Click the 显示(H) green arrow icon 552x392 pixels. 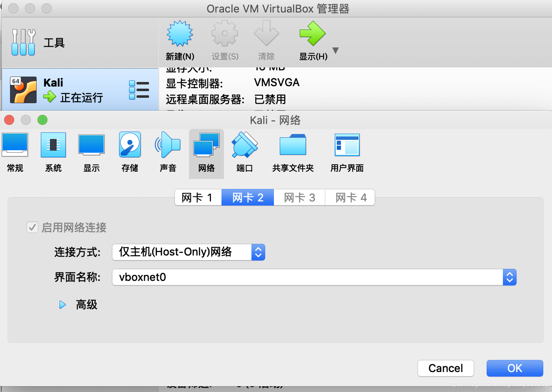[313, 33]
